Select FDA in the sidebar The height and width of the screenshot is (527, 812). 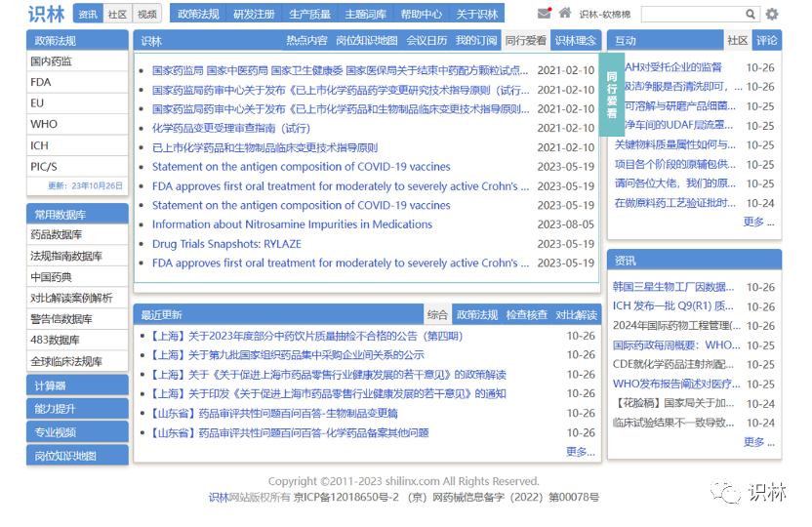tap(77, 82)
